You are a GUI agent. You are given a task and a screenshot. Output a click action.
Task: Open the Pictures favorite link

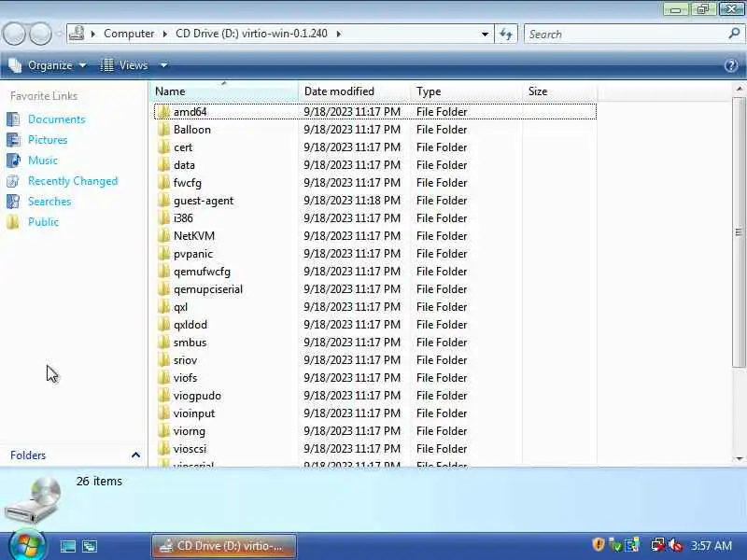48,139
